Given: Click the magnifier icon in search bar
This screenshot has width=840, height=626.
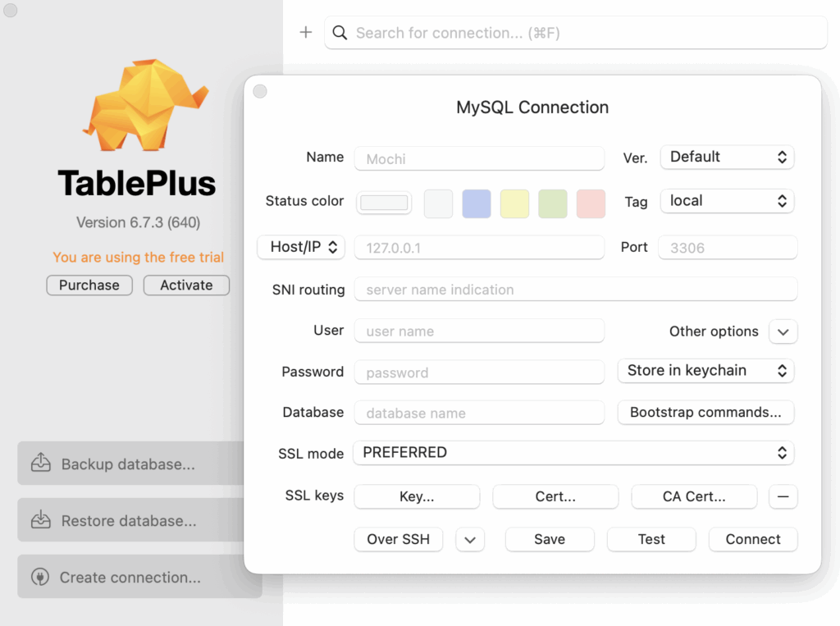Looking at the screenshot, I should pyautogui.click(x=340, y=33).
